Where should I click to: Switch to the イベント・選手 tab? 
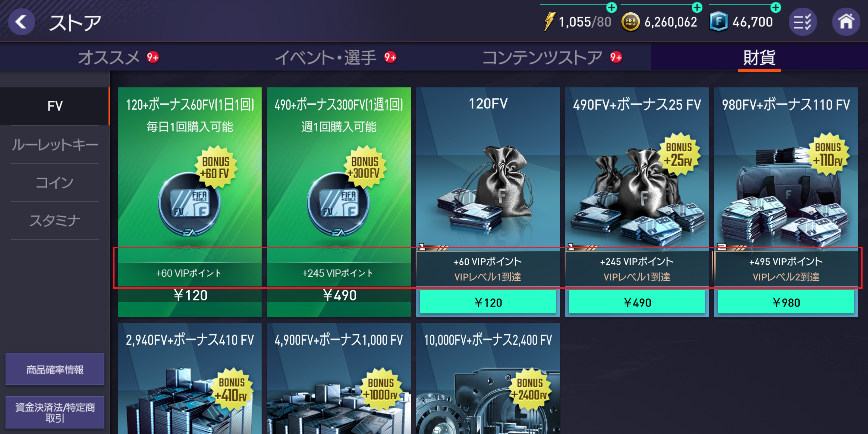[335, 57]
